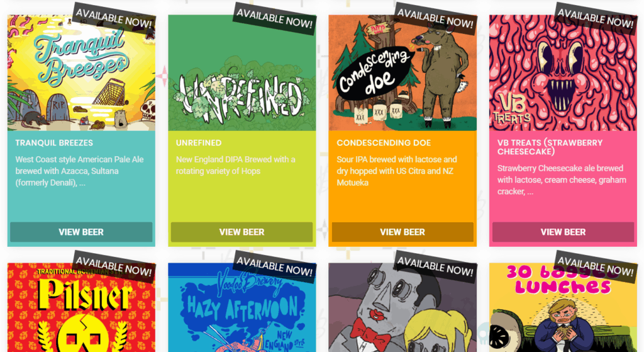Click the CONDESCENDING DOE title
The width and height of the screenshot is (644, 352).
pos(384,143)
